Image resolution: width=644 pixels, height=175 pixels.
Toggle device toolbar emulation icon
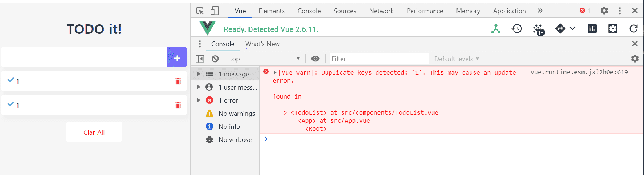[215, 11]
